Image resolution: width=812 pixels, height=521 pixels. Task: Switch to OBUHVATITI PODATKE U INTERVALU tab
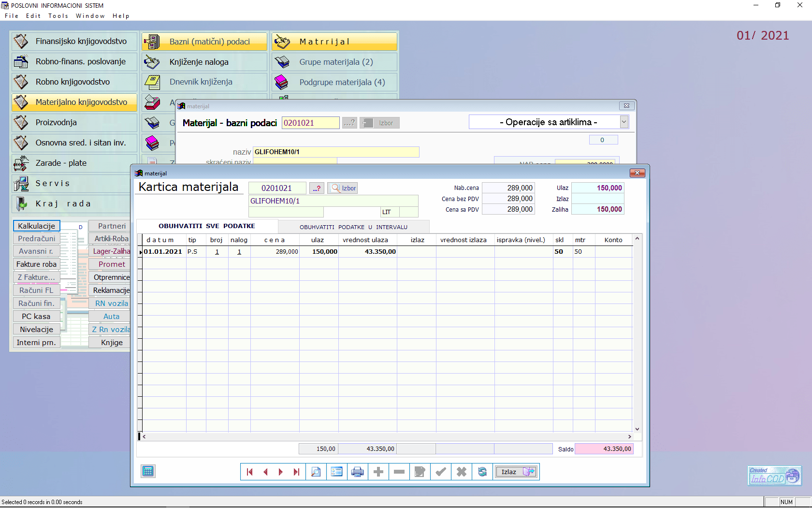pos(353,227)
